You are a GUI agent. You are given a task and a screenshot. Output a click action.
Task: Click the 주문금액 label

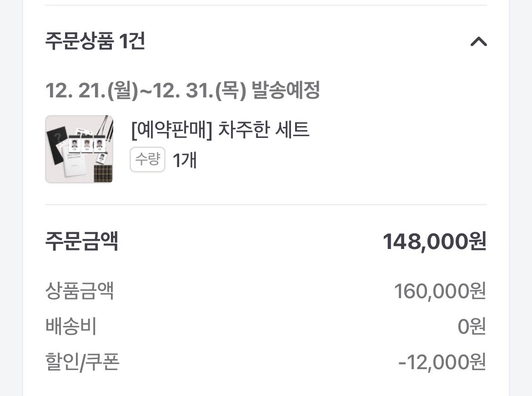[x=82, y=241]
